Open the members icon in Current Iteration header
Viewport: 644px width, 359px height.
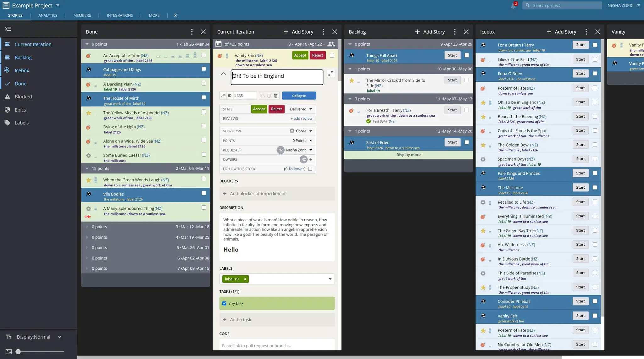[x=331, y=44]
